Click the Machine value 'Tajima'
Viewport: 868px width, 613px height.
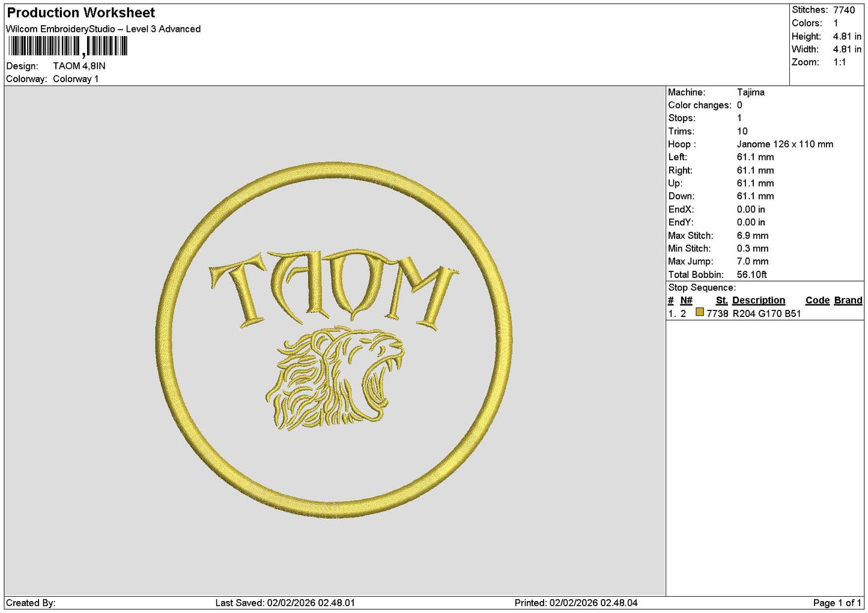point(751,92)
